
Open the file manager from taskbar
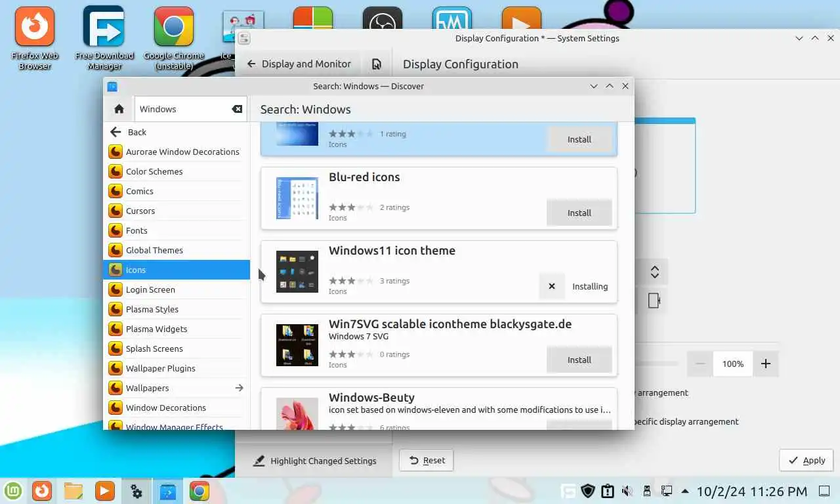73,491
